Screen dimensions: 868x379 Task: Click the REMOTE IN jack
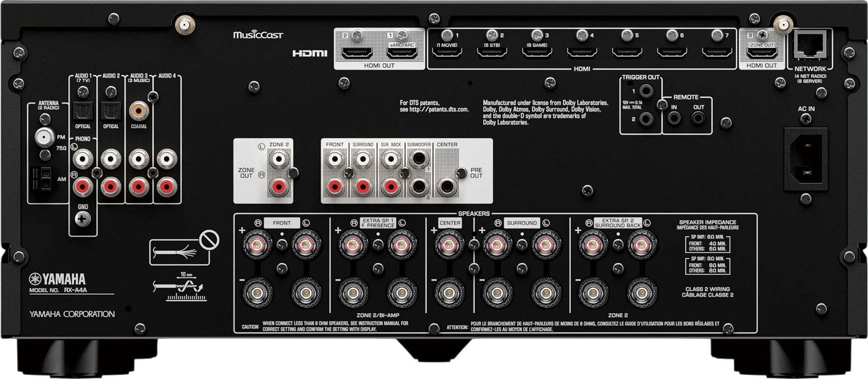click(x=674, y=118)
